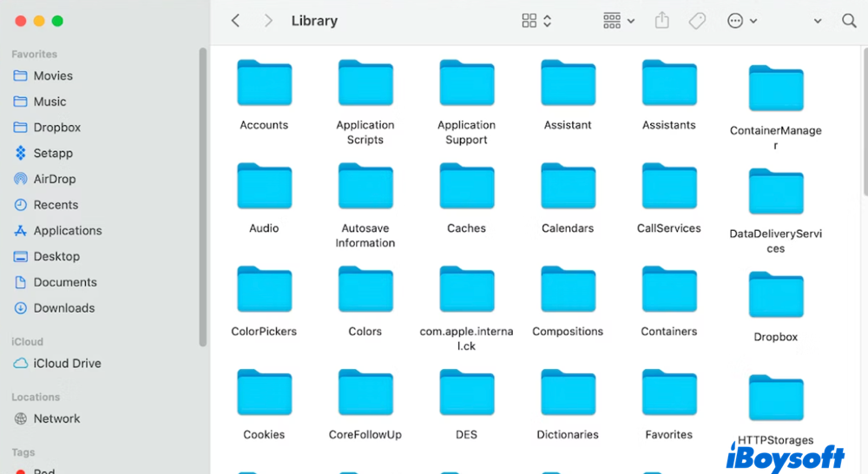Go forward with the right chevron
Screen dimensions: 868x474
pyautogui.click(x=268, y=21)
